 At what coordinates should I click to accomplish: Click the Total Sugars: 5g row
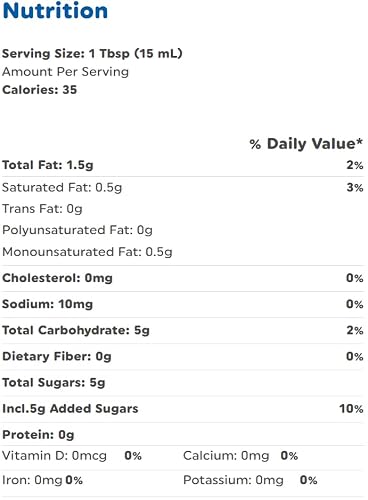183,383
